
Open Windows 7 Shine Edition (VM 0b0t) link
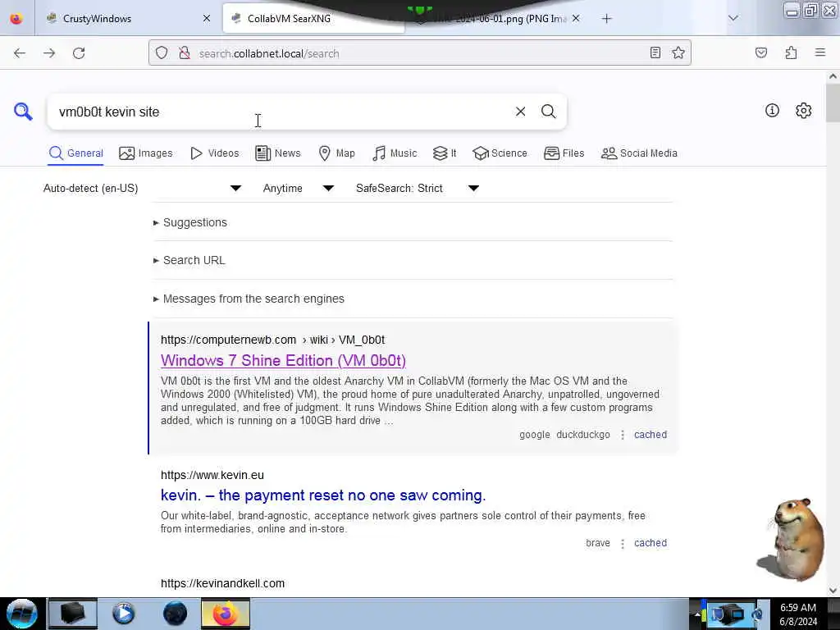pos(283,361)
